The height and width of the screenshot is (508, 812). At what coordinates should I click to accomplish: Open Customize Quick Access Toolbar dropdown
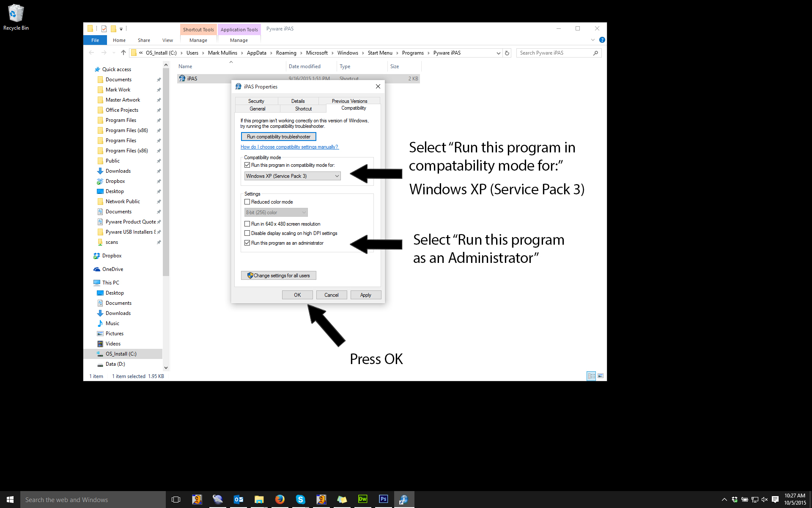[x=121, y=29]
